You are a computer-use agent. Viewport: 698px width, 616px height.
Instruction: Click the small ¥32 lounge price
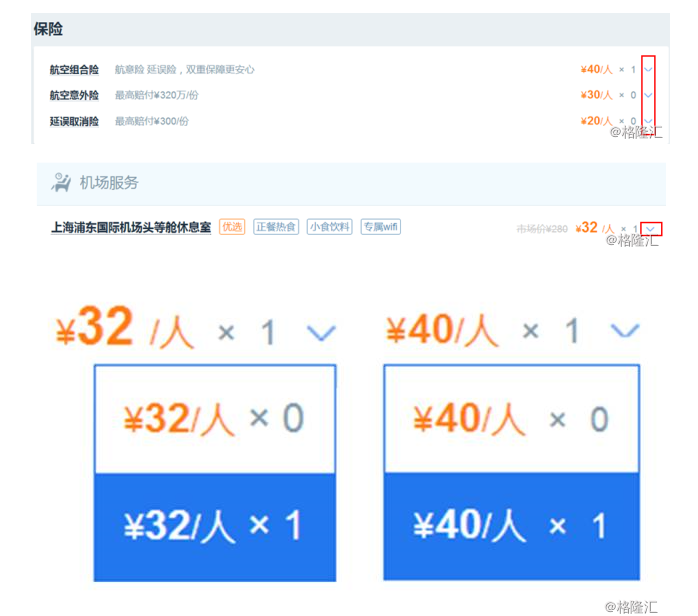586,227
